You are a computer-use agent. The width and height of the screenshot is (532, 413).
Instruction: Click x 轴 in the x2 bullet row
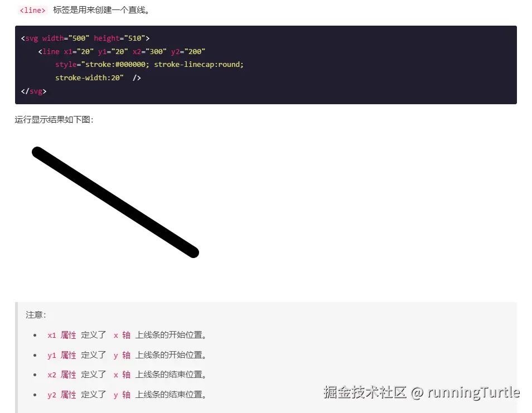click(x=122, y=375)
